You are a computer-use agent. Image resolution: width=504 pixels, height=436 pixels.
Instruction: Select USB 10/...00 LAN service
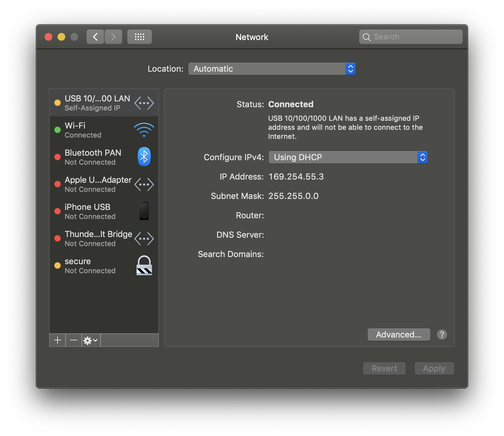tap(104, 103)
